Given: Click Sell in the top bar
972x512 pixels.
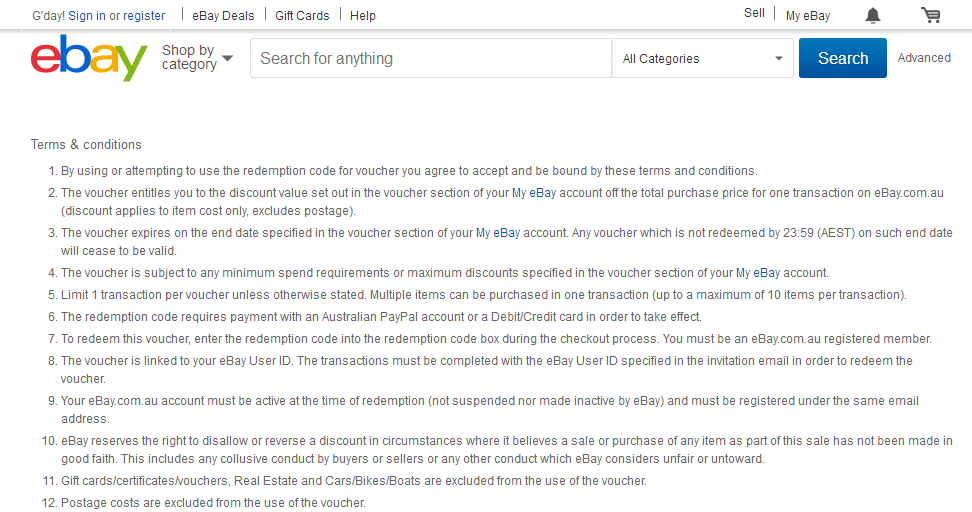Looking at the screenshot, I should pos(754,13).
